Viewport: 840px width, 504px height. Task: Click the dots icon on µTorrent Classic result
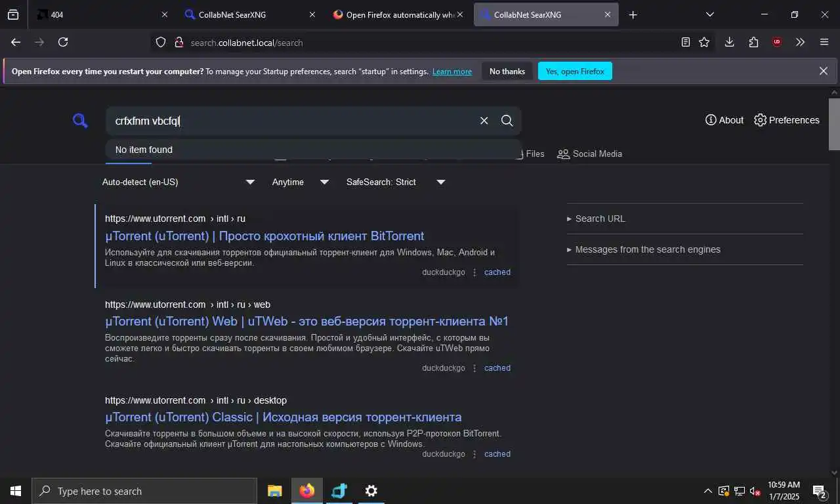pyautogui.click(x=474, y=454)
